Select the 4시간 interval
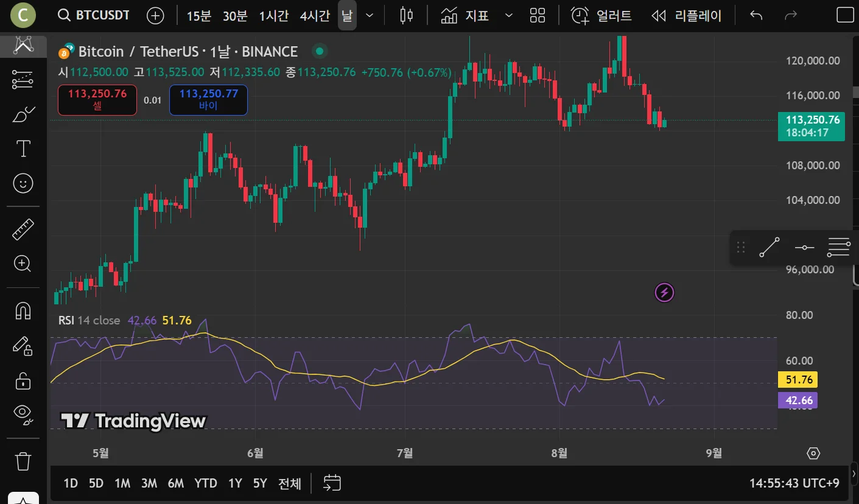The width and height of the screenshot is (859, 504). pyautogui.click(x=315, y=16)
